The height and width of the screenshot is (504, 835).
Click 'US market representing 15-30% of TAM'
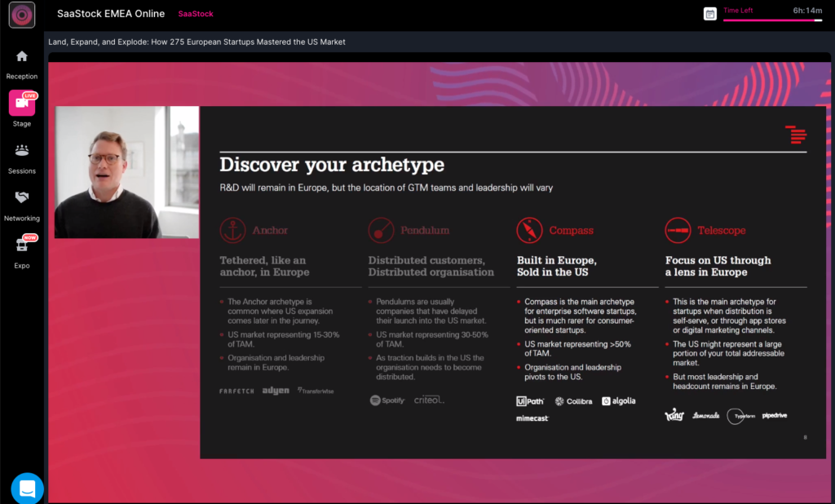click(x=283, y=338)
